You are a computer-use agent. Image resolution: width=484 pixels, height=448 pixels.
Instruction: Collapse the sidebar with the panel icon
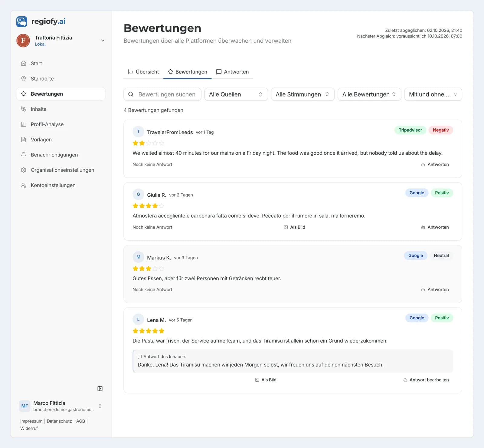pyautogui.click(x=100, y=389)
